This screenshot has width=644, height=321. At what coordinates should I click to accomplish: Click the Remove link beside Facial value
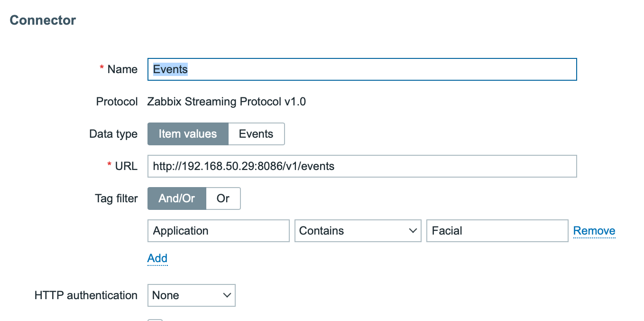pos(594,230)
